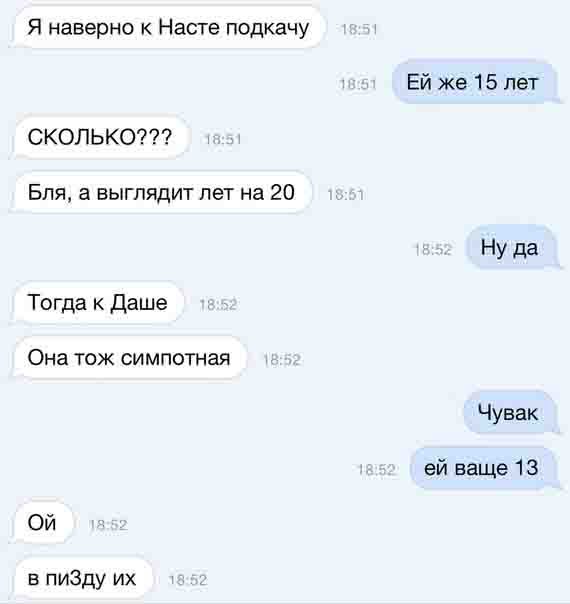Click the 18:51 timestamp beside "Я наверно к Насте подкачу"
Image resolution: width=570 pixels, height=604 pixels.
[x=359, y=29]
